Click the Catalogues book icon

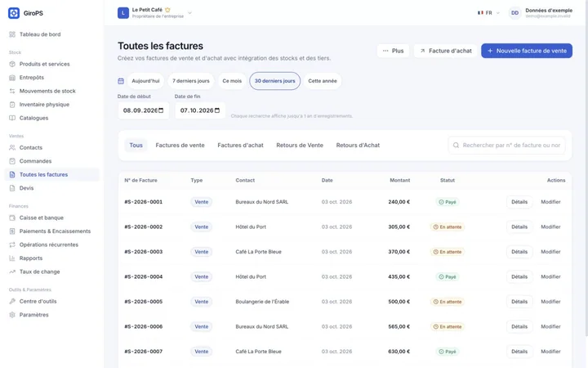point(12,118)
